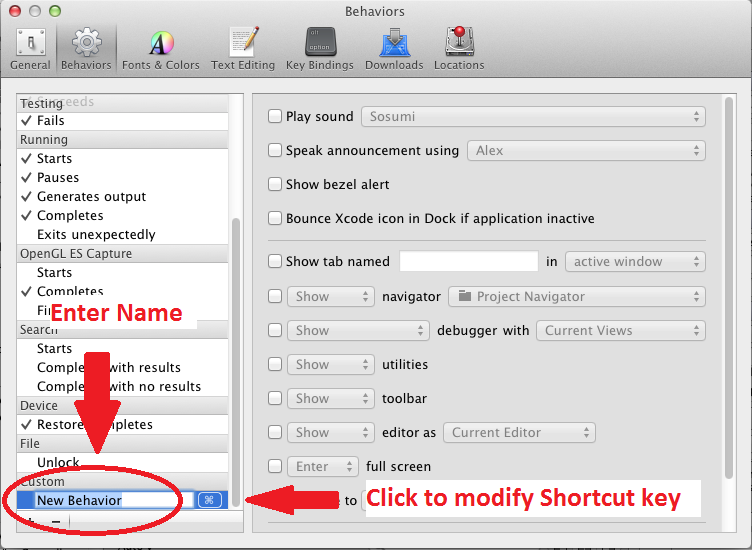Toggle the navigator checkbox
The height and width of the screenshot is (550, 752).
tap(275, 296)
